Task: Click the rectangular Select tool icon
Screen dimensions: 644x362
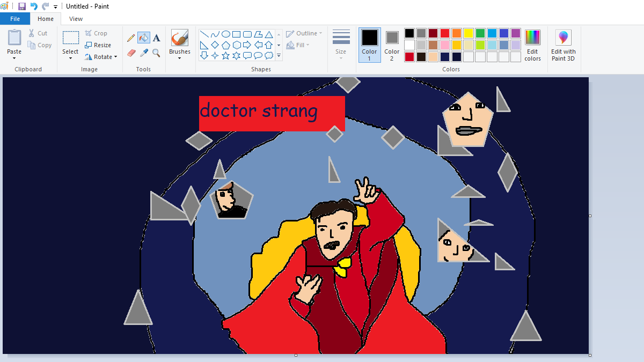Action: coord(70,38)
